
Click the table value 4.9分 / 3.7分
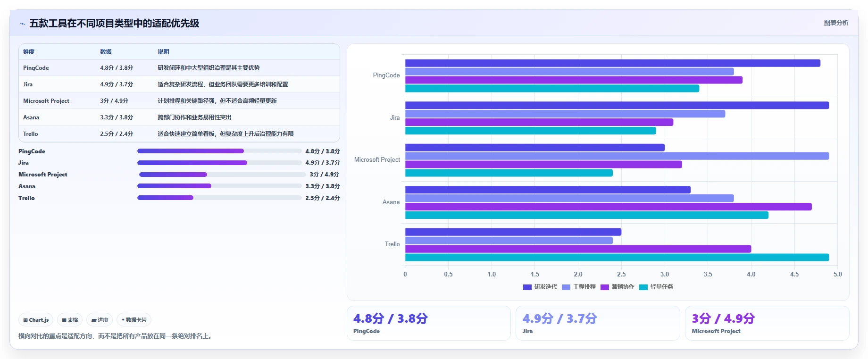(117, 84)
